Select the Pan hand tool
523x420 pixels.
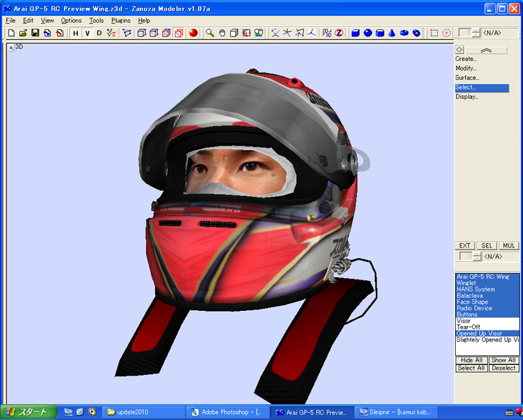coord(222,33)
